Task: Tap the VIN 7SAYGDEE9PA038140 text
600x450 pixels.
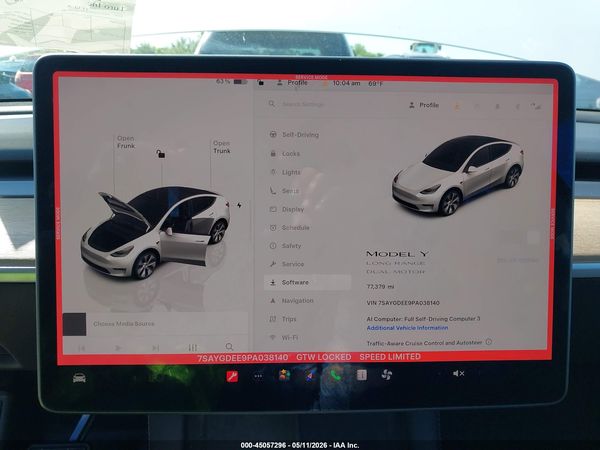Action: click(x=403, y=303)
